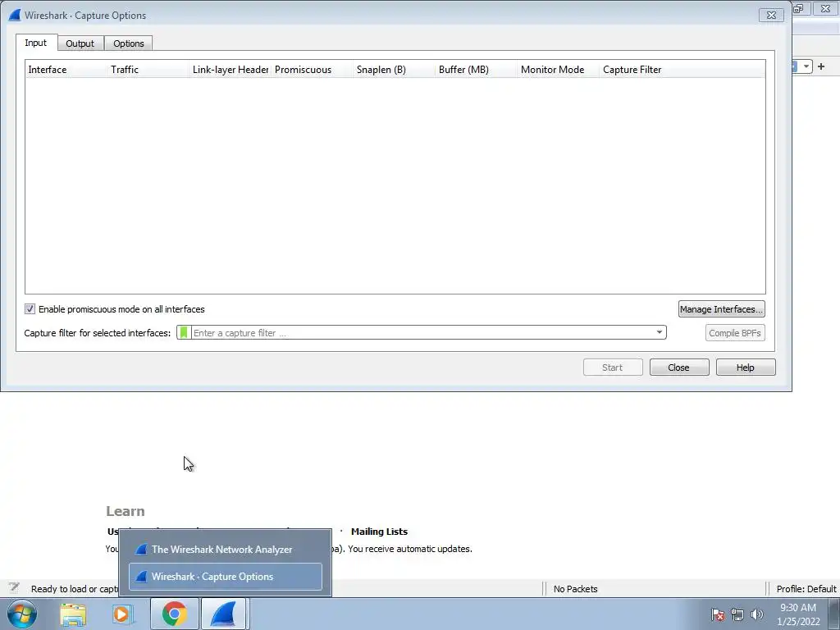Click the expert information icon in status bar
The height and width of the screenshot is (630, 840).
(14, 588)
